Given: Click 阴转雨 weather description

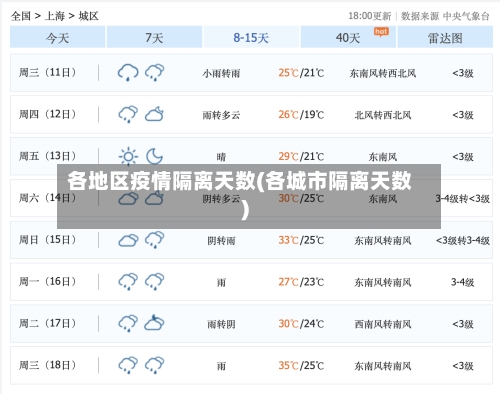Looking at the screenshot, I should point(221,241).
